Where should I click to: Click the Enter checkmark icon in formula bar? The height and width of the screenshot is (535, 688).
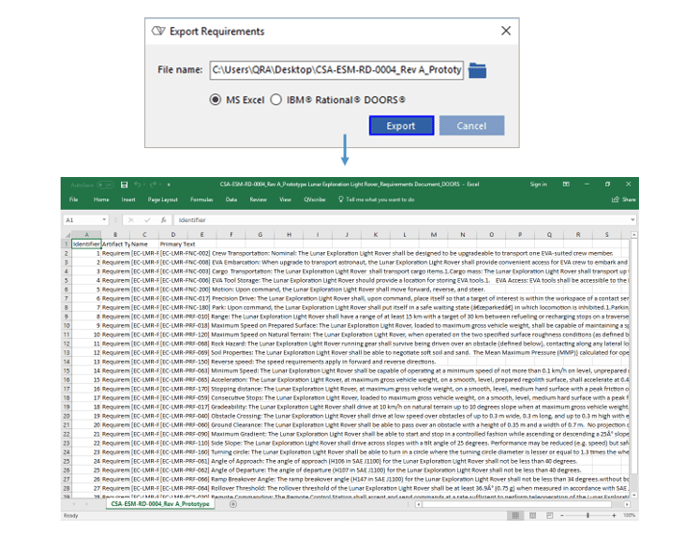tap(147, 220)
